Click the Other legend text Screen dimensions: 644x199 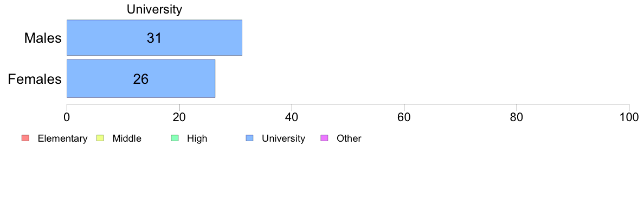[349, 138]
